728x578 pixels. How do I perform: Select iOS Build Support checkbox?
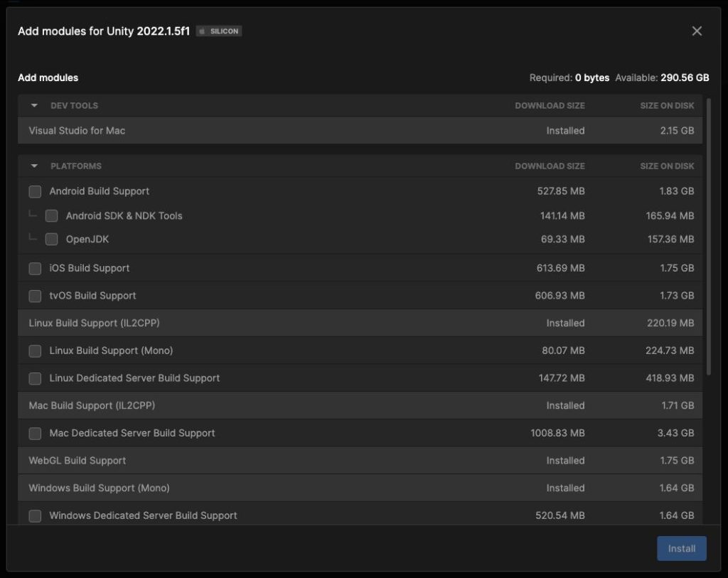tap(35, 268)
